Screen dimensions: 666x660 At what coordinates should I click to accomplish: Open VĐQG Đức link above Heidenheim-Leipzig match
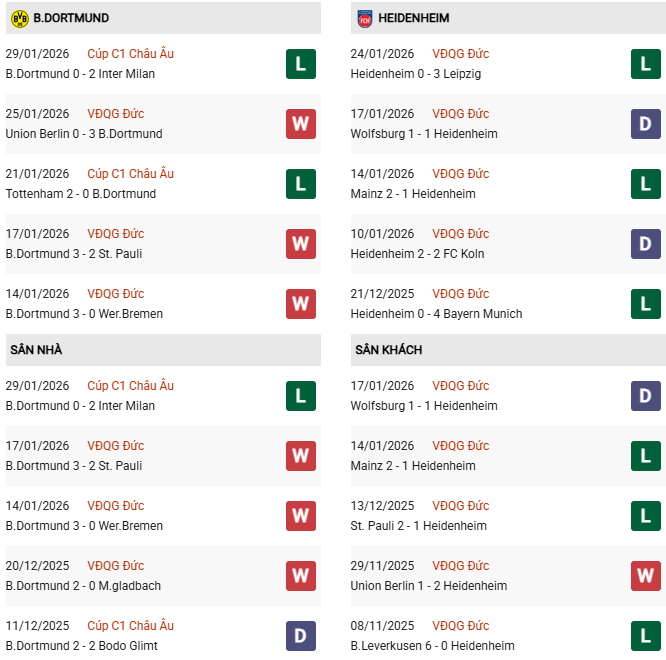[x=461, y=54]
